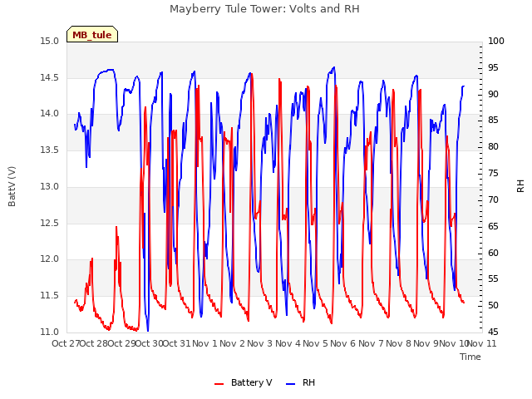Click the 12.0 left axis tick label
This screenshot has height=399, width=532.
[50, 259]
